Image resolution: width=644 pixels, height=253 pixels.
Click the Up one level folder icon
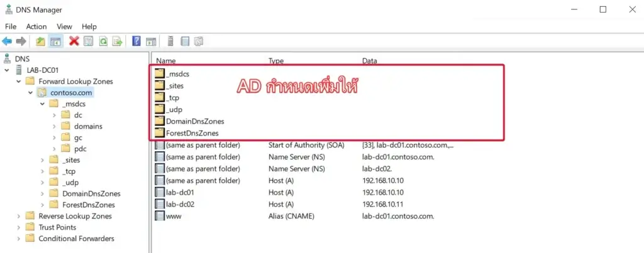40,41
